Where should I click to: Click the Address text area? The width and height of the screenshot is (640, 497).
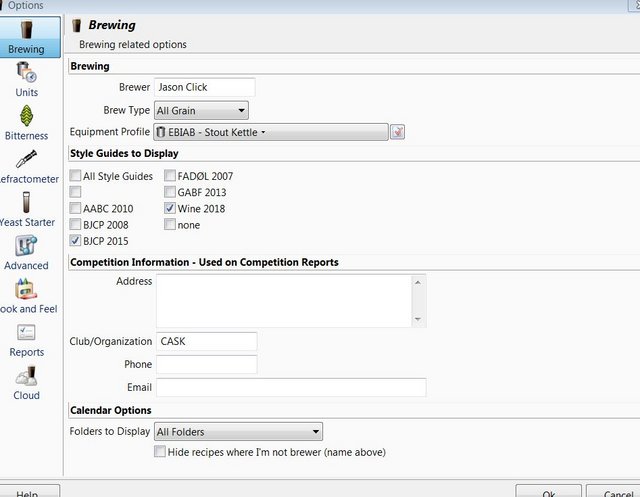point(284,301)
